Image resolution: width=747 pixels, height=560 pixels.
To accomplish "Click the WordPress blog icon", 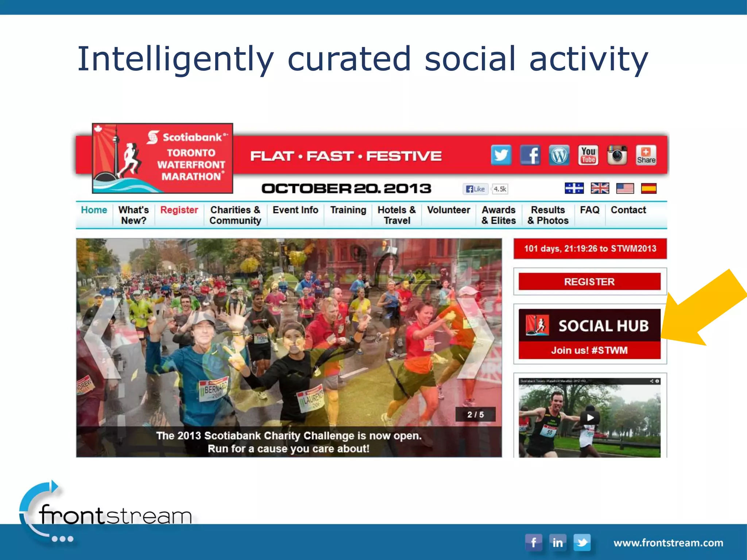I will [x=559, y=155].
